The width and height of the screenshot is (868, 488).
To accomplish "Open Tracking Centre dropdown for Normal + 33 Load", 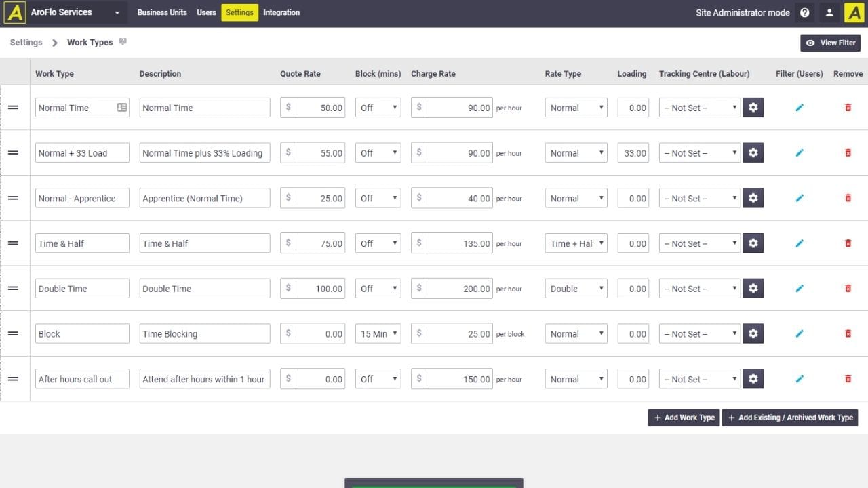I will pos(699,153).
